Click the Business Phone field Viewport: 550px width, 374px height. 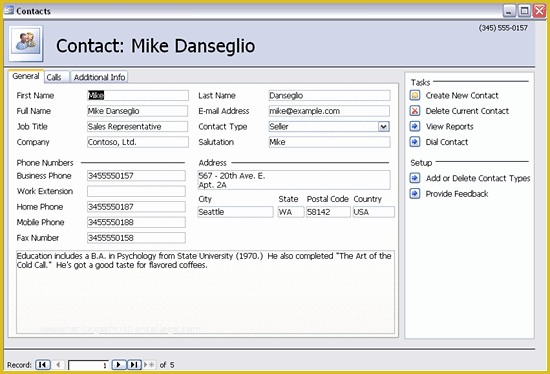click(136, 175)
